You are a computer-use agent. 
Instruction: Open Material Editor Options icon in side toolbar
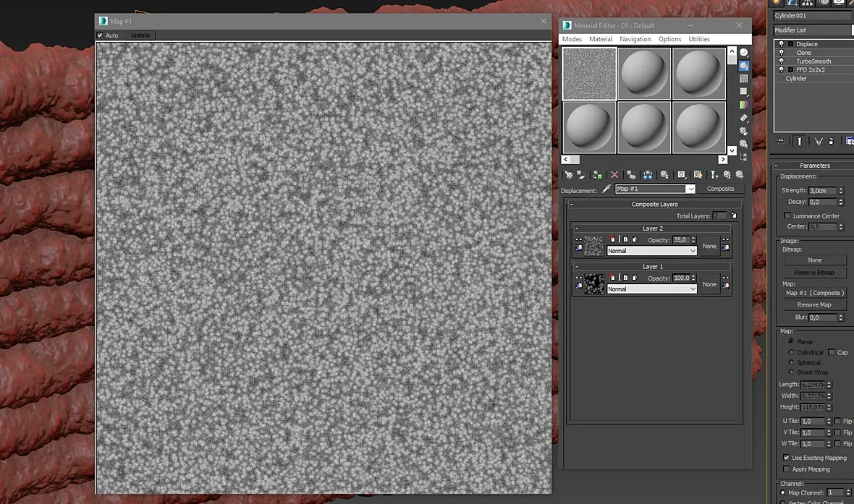tap(743, 131)
